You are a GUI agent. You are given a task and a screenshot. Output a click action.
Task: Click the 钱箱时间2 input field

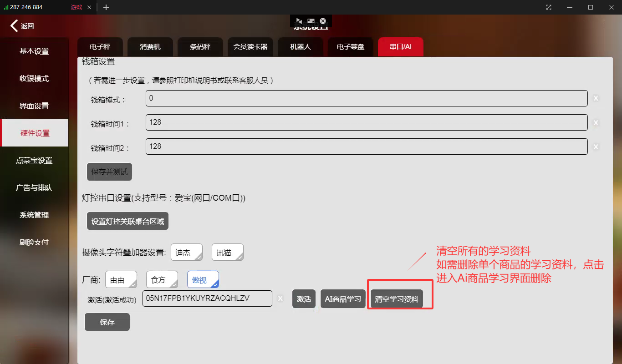click(x=366, y=147)
